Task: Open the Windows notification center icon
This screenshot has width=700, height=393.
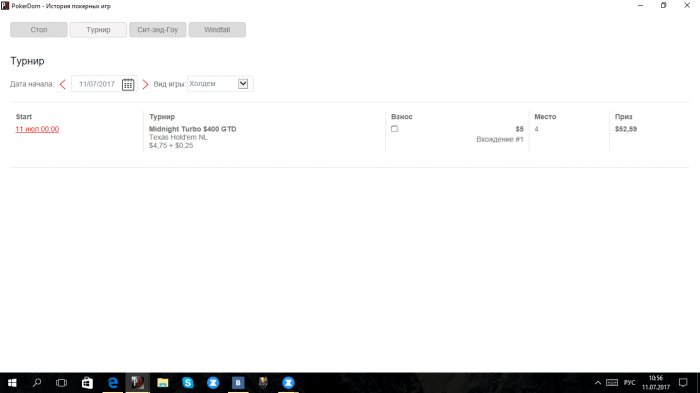Action: tap(683, 383)
